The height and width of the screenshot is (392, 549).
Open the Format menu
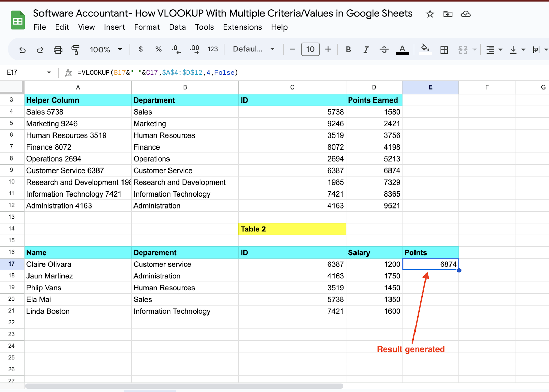(147, 27)
